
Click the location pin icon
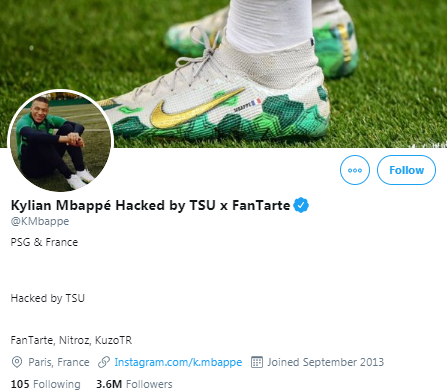click(x=17, y=362)
